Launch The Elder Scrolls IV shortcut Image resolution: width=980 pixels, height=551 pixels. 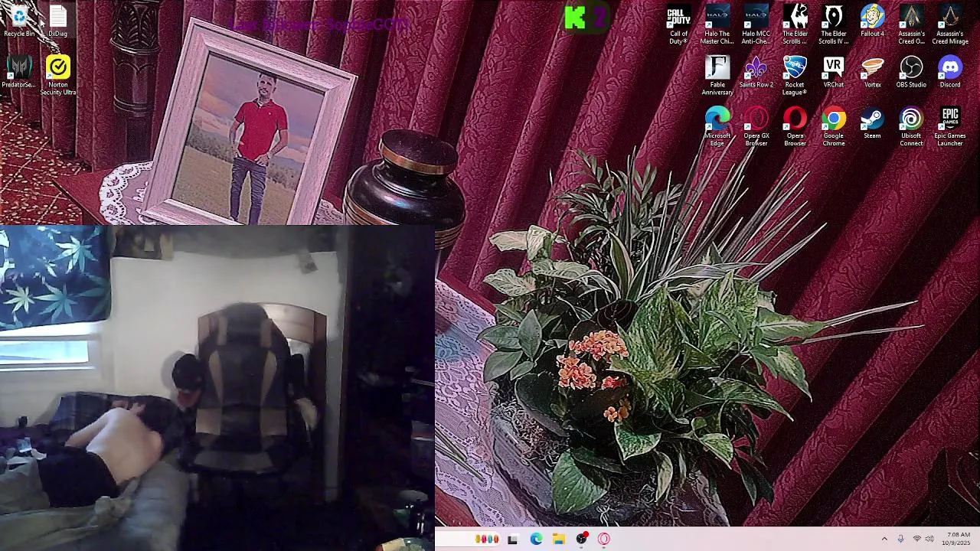834,24
